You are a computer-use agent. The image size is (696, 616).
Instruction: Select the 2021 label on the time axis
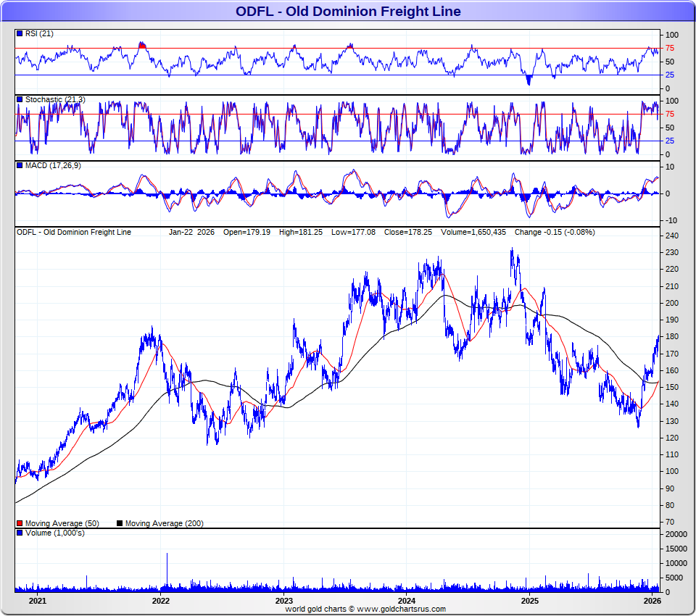tap(37, 601)
